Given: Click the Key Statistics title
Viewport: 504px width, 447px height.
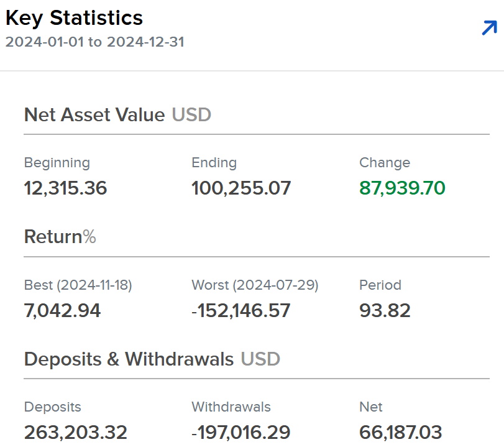Looking at the screenshot, I should point(74,18).
